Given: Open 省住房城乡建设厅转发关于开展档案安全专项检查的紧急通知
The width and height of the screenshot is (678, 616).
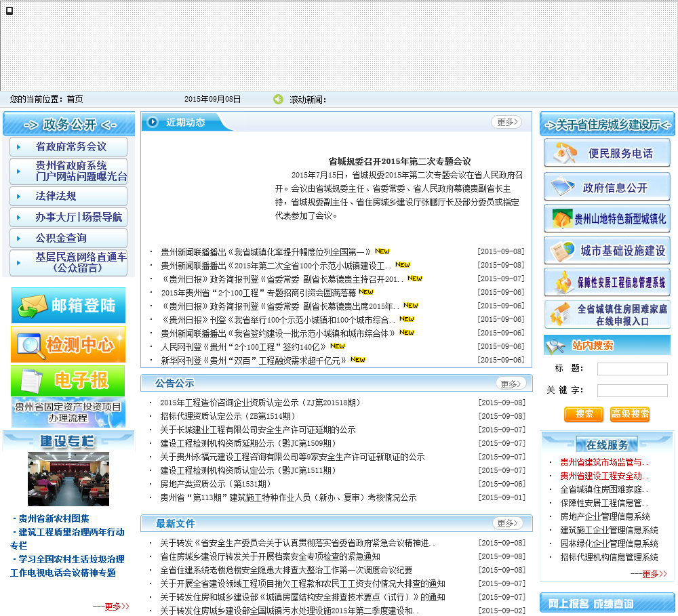Looking at the screenshot, I should tap(271, 557).
